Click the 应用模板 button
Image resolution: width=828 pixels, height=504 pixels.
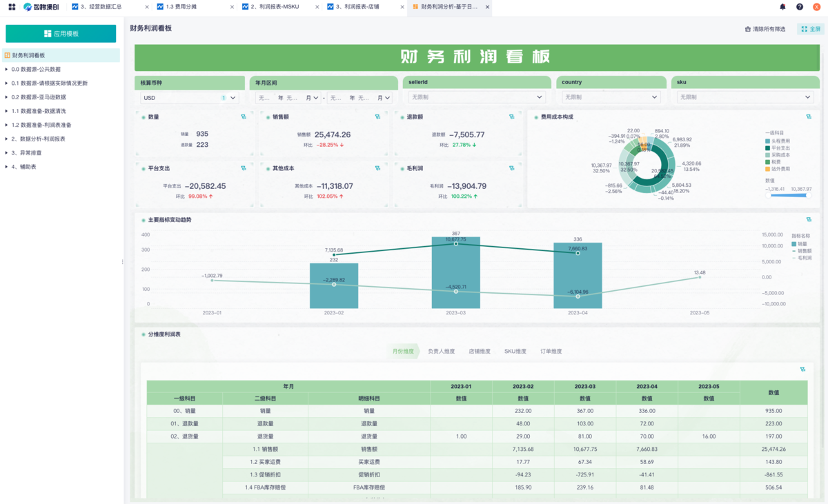(x=61, y=34)
